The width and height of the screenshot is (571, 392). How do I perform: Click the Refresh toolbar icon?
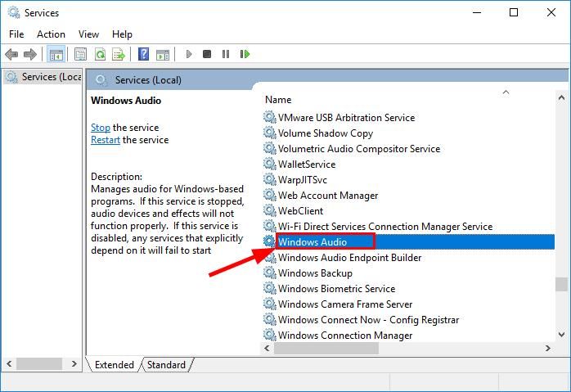coord(99,55)
